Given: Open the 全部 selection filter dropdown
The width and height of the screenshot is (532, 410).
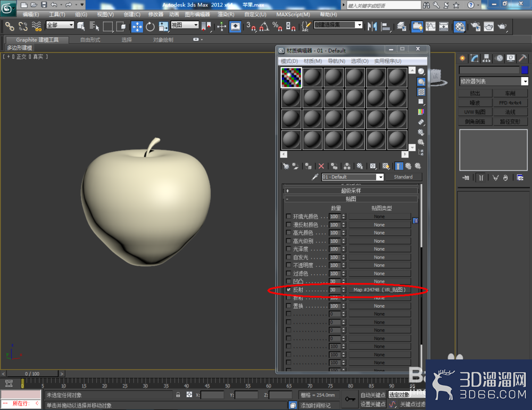Looking at the screenshot, I should (x=60, y=25).
